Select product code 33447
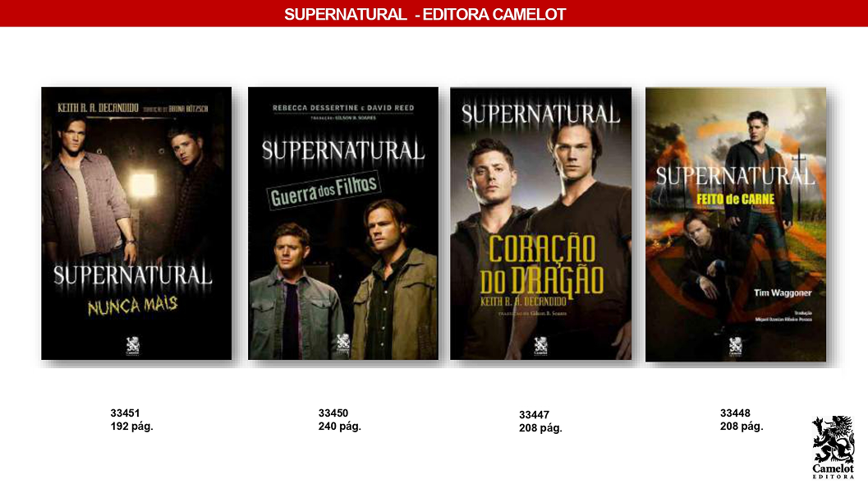This screenshot has width=868, height=489. [535, 415]
